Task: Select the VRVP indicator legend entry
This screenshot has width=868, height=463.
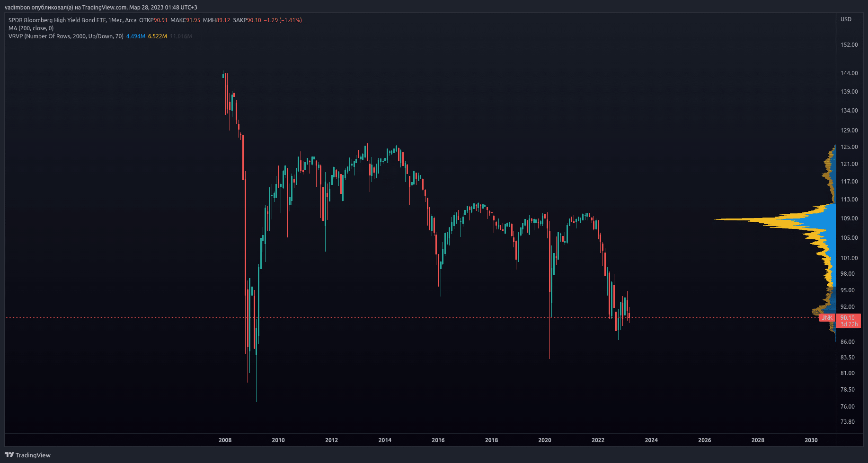Action: (66, 36)
